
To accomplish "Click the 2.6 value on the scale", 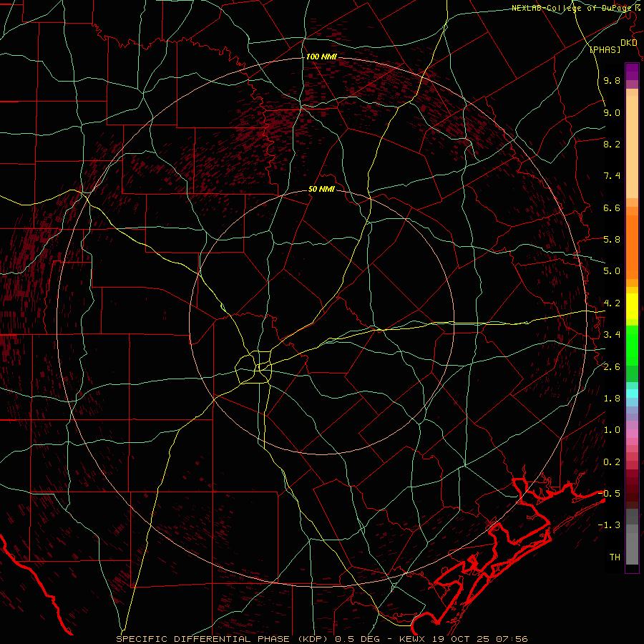I will (612, 367).
